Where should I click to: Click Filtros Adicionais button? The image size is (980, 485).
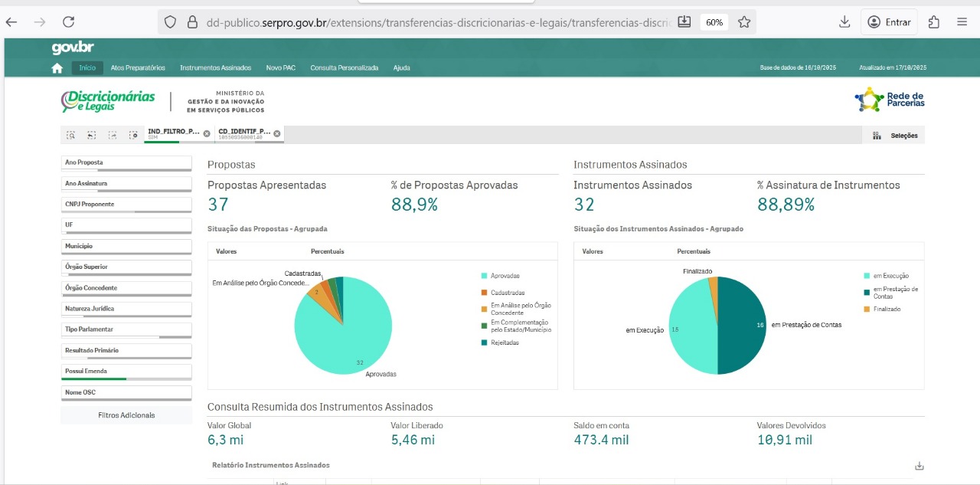click(126, 415)
